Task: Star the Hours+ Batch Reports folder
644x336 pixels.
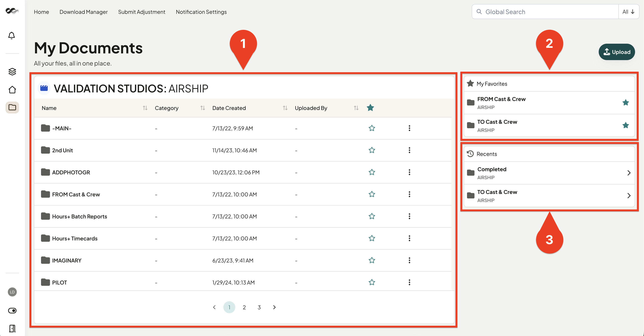Action: click(372, 216)
